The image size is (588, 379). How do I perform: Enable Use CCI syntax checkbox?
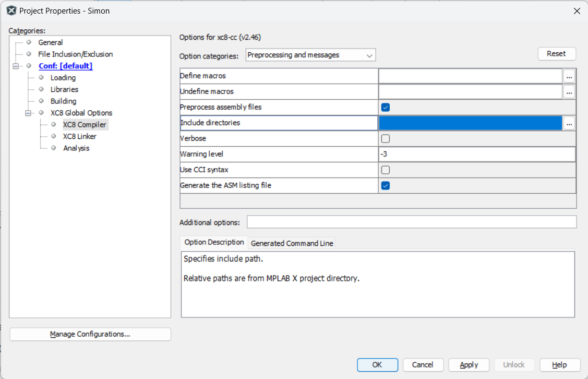point(385,170)
